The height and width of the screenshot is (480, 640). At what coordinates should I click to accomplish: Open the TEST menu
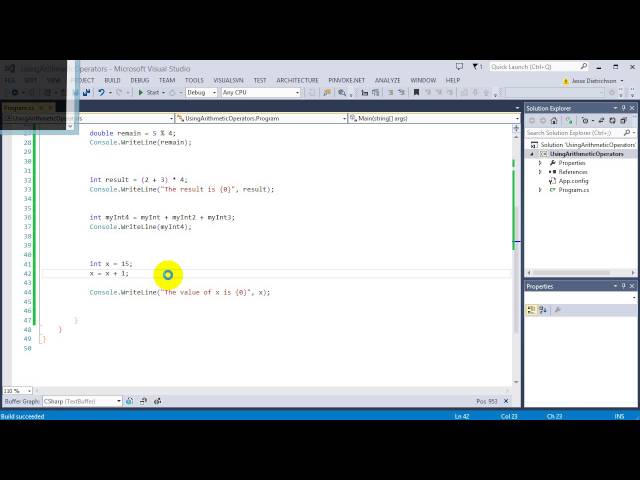point(260,80)
